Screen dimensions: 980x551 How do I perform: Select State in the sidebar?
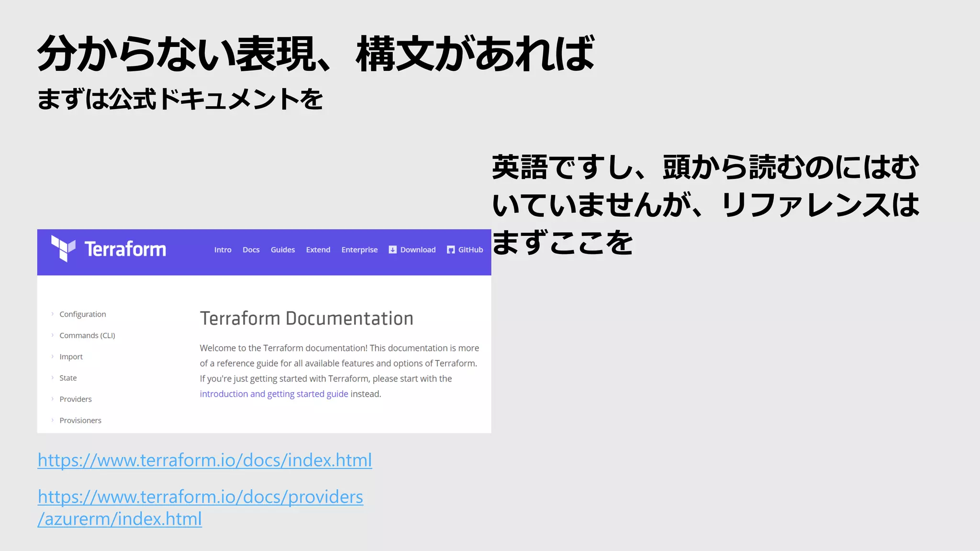click(x=68, y=378)
